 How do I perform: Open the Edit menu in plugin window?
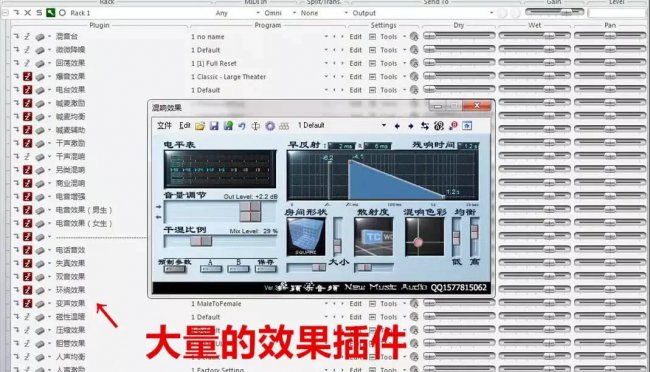coord(184,125)
